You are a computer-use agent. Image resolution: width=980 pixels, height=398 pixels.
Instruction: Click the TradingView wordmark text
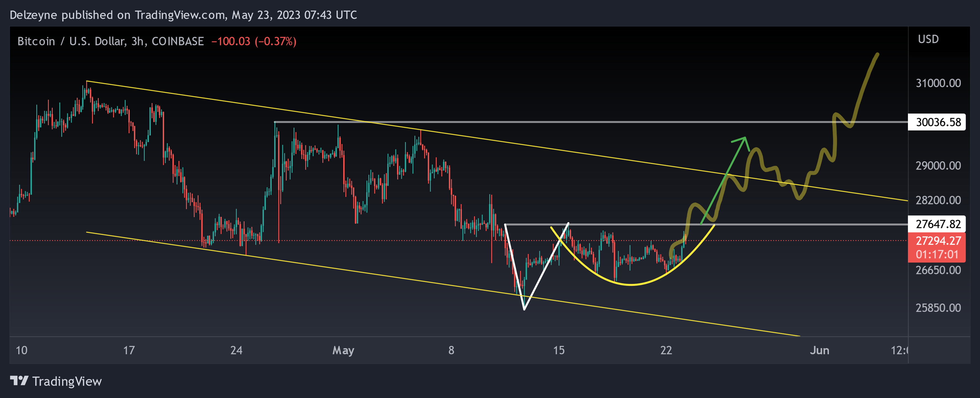(67, 381)
